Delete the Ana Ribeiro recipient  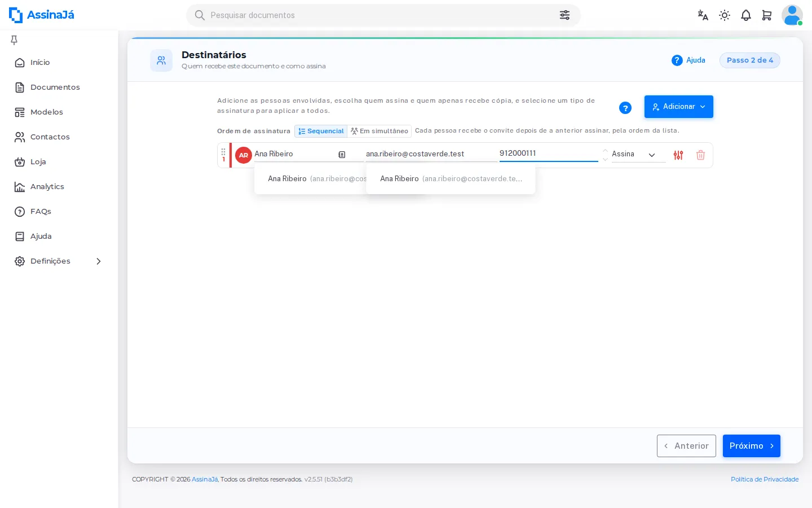pos(700,155)
